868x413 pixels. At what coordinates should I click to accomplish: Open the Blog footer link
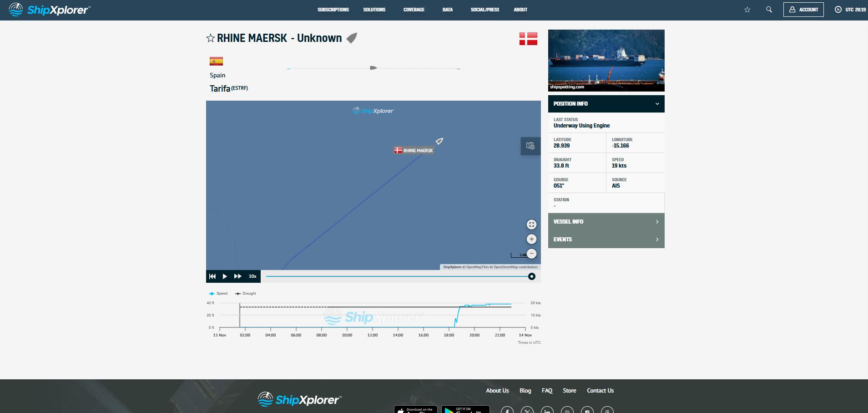coord(525,391)
